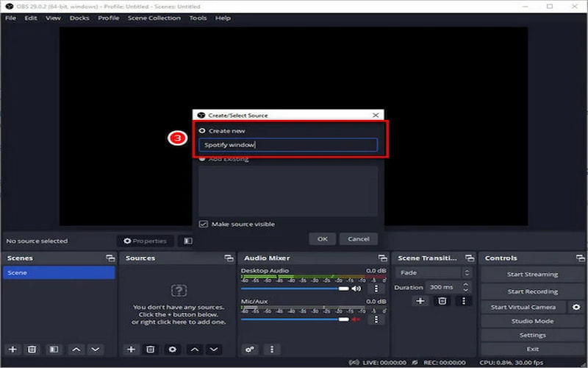Image resolution: width=588 pixels, height=368 pixels.
Task: Unmute the Mic/Aux red speaker icon
Action: [x=356, y=319]
